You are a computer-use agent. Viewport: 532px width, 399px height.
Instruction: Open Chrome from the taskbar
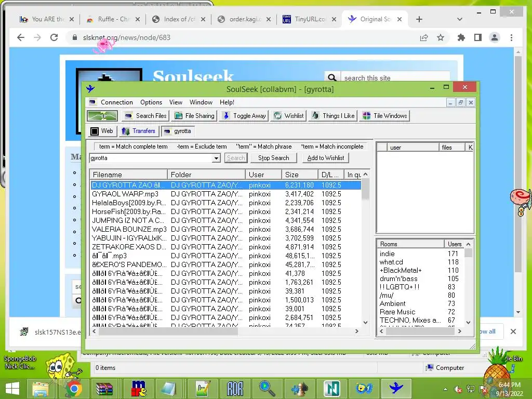coord(73,389)
